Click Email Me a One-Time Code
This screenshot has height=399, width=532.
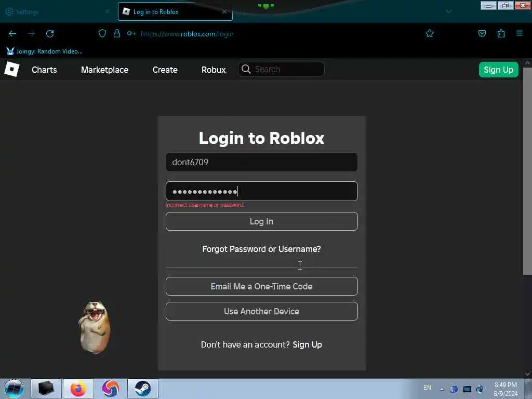click(x=262, y=286)
